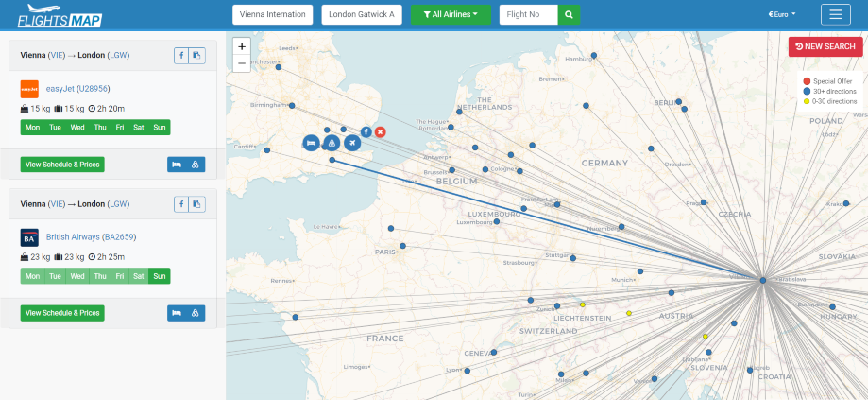
Task: Open the British Airways airline link
Action: coord(73,237)
